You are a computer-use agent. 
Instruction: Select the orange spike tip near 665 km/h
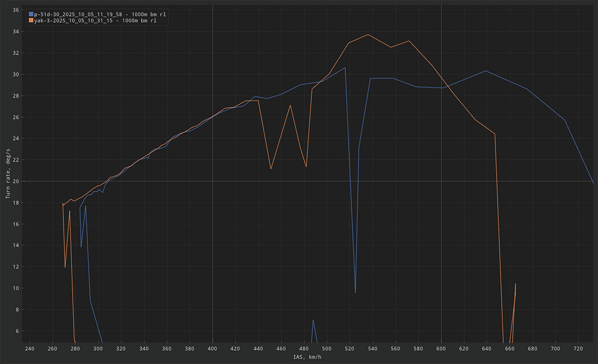pyautogui.click(x=515, y=284)
